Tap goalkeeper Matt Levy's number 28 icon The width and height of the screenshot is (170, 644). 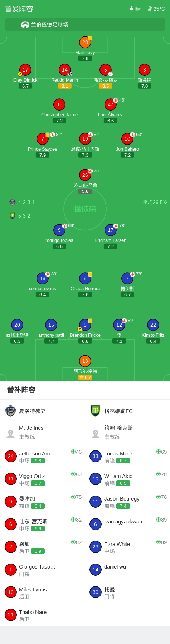pos(85,42)
